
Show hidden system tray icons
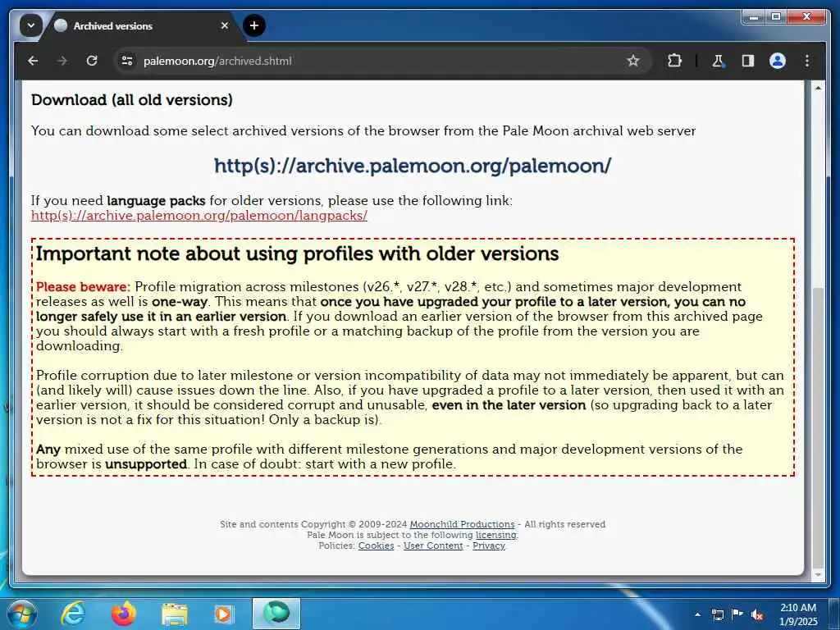[x=697, y=614]
